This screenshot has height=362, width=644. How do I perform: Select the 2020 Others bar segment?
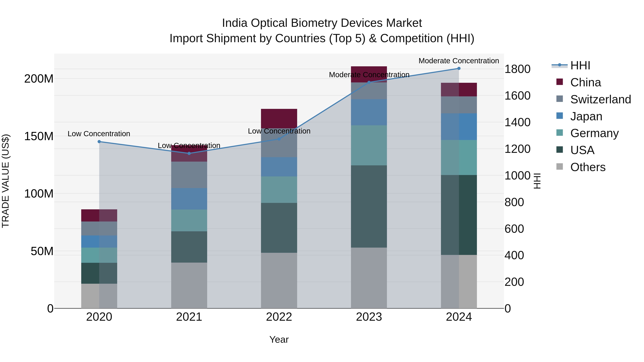(x=99, y=296)
